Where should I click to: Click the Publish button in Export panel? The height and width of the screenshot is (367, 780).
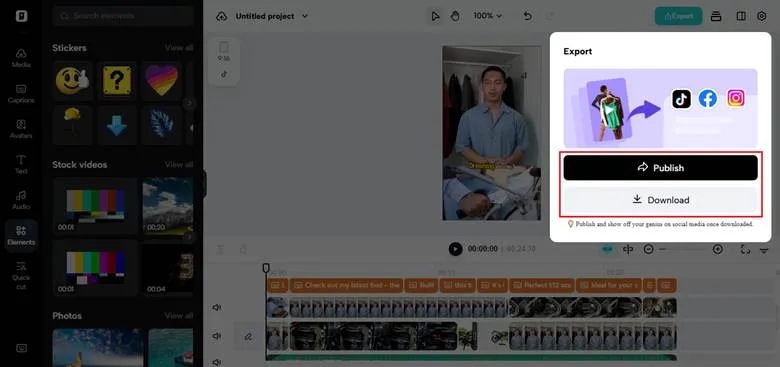(660, 168)
